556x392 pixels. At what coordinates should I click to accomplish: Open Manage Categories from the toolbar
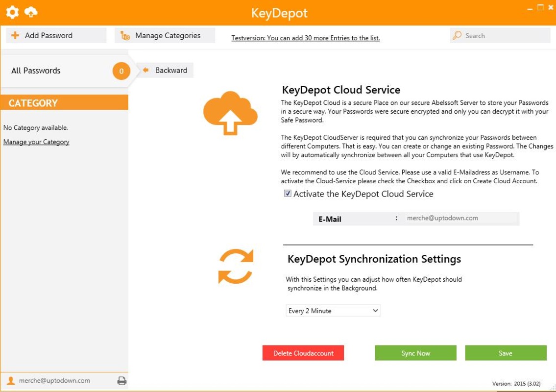pyautogui.click(x=165, y=35)
